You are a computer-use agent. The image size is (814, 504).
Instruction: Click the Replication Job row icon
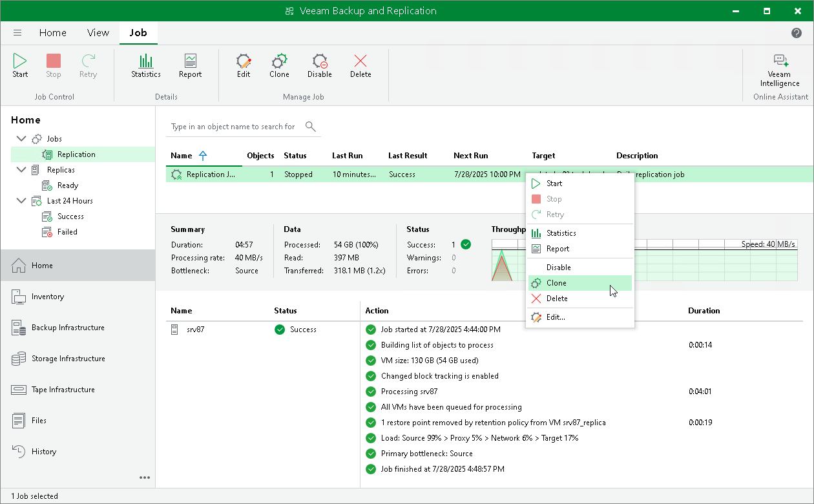pos(176,174)
